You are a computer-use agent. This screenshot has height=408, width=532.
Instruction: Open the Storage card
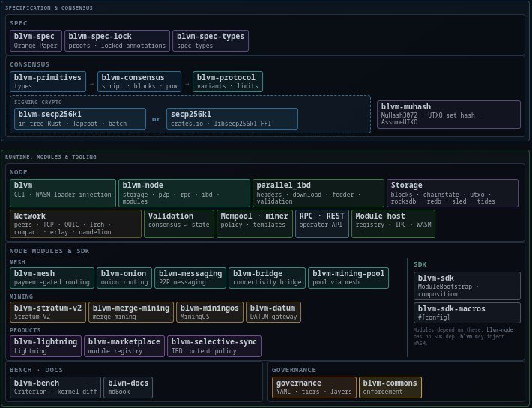[x=453, y=193]
